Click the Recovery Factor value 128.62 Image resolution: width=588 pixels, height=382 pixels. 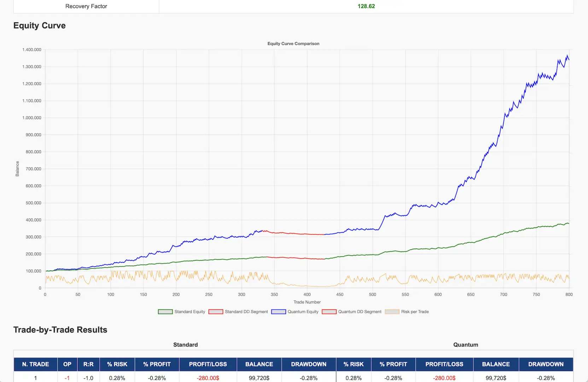pyautogui.click(x=366, y=6)
